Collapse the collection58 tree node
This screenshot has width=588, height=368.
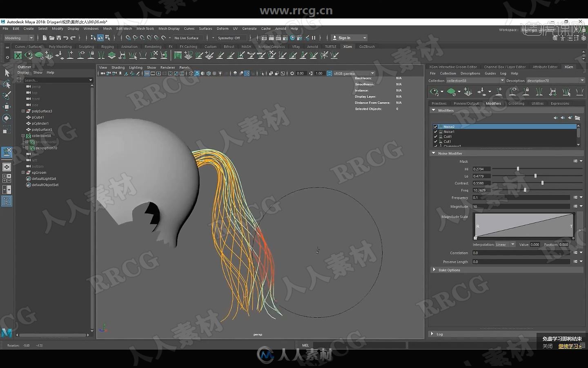pyautogui.click(x=23, y=135)
